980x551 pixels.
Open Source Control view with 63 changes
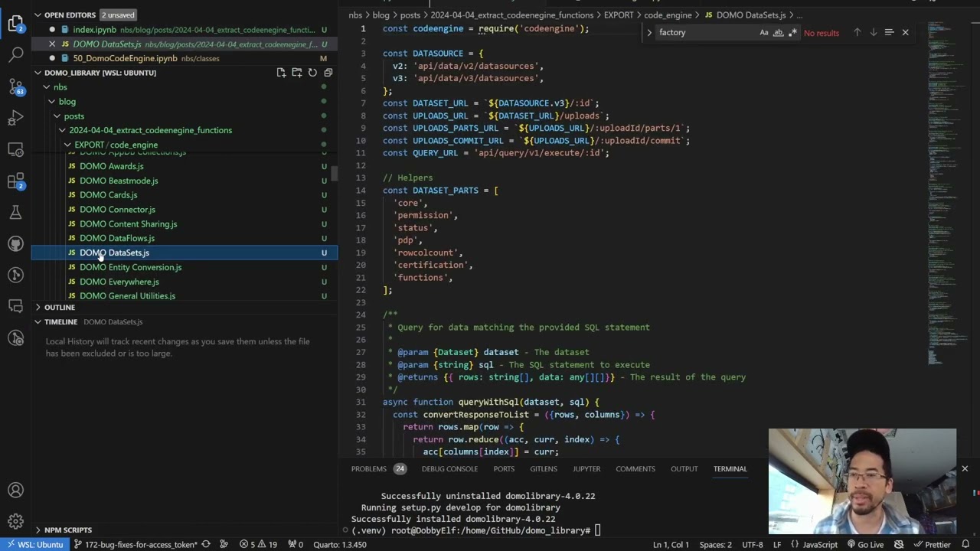15,86
